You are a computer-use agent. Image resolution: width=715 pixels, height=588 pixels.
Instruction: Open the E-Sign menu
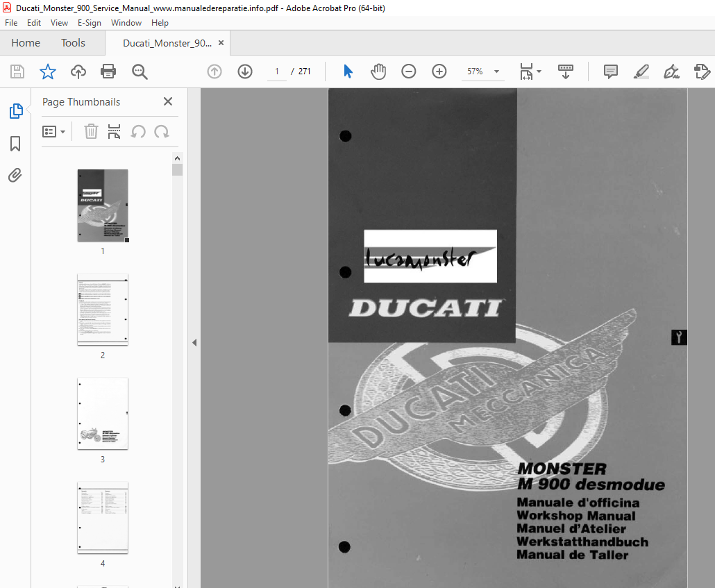click(90, 23)
